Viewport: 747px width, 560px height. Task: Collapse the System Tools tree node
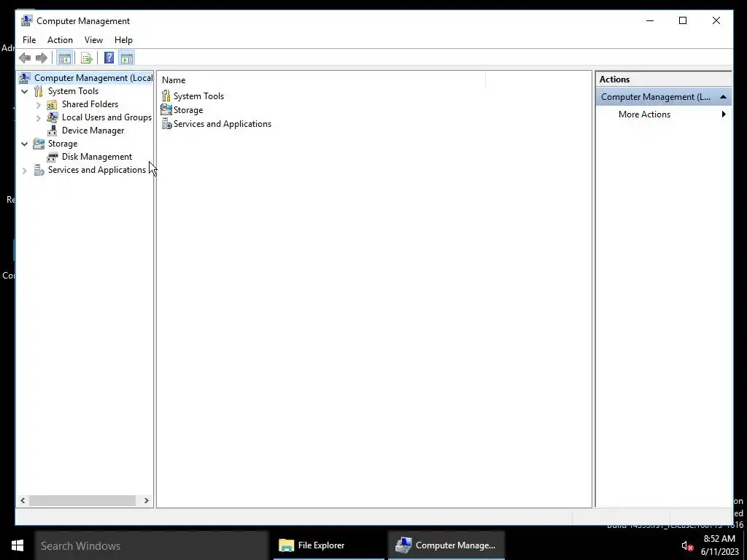[25, 91]
